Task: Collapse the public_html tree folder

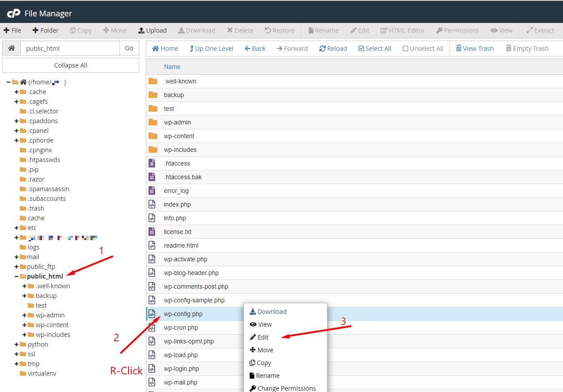Action: pos(17,276)
